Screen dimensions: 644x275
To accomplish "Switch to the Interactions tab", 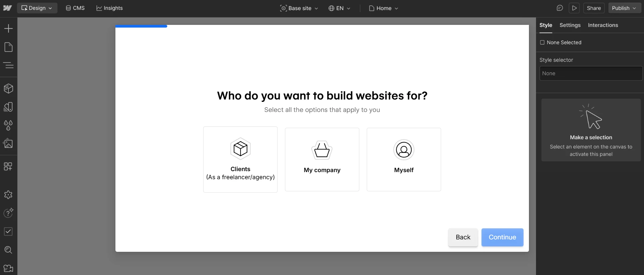I will pos(603,25).
